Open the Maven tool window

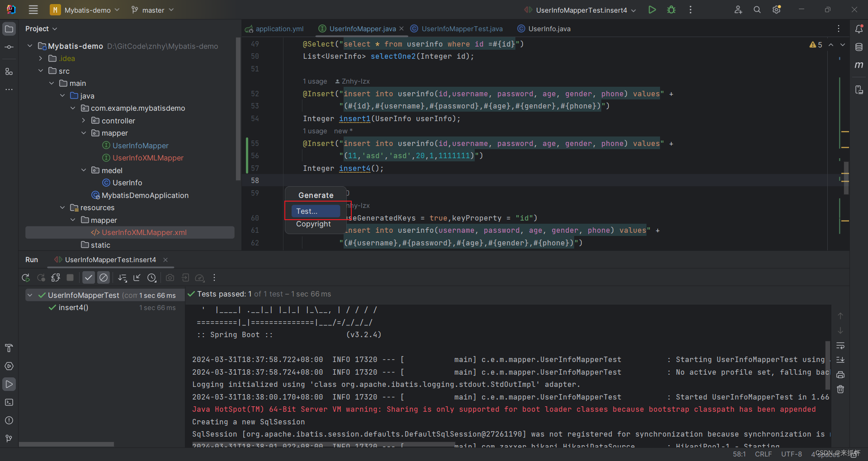coord(859,65)
